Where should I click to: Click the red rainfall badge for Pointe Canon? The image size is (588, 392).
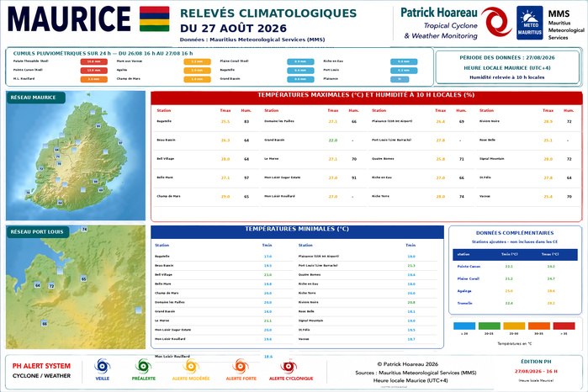(x=93, y=70)
